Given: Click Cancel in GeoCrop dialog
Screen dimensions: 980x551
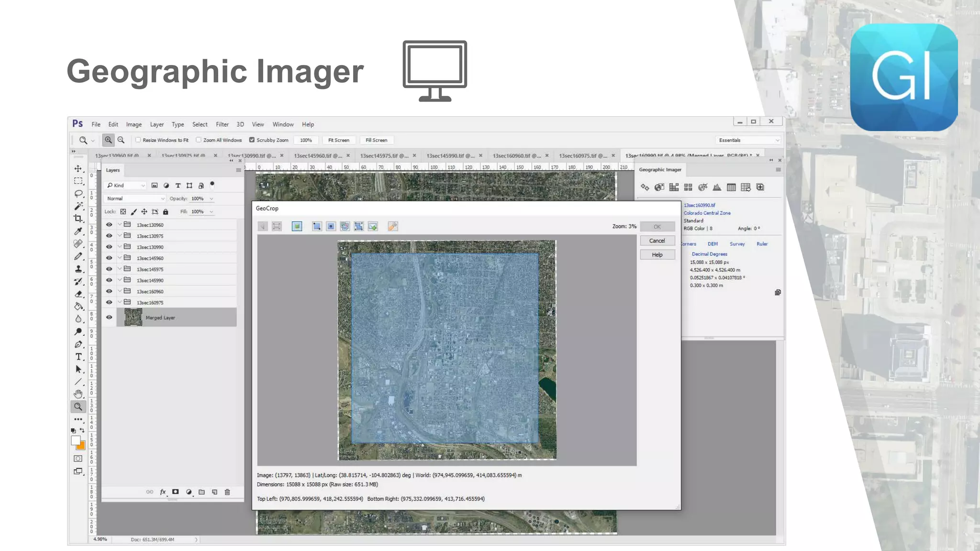Looking at the screenshot, I should pos(657,241).
